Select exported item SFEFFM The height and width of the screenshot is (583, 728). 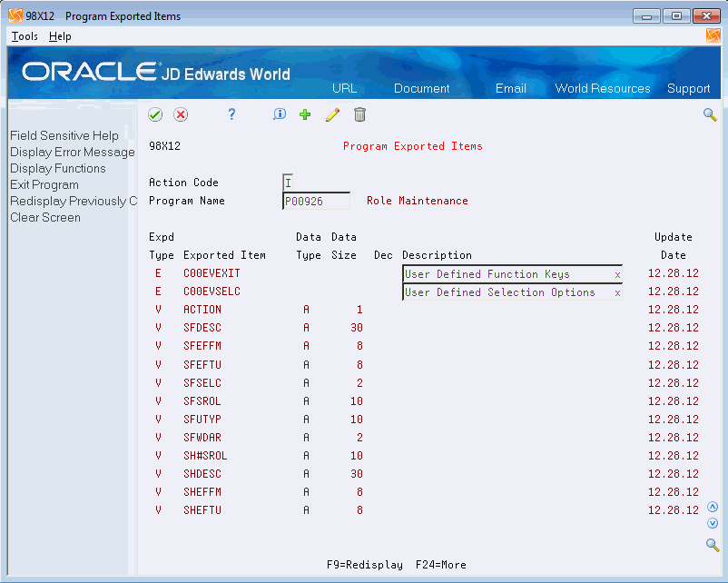coord(202,346)
